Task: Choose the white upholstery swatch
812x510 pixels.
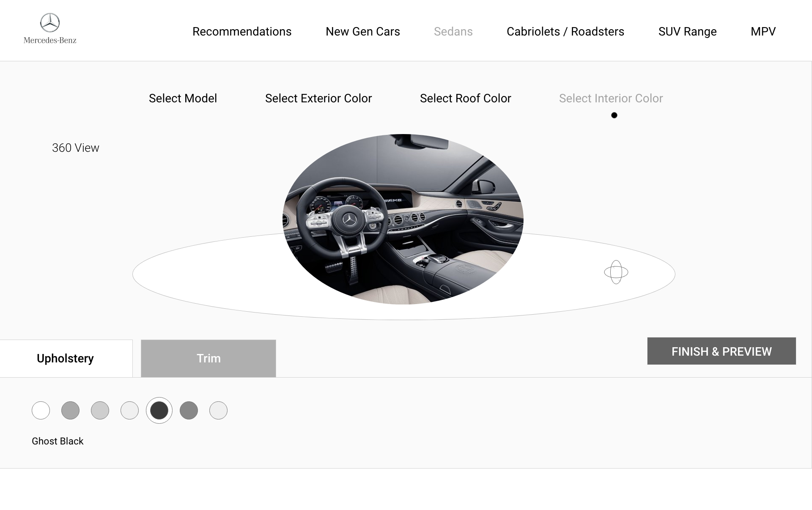Action: pyautogui.click(x=41, y=410)
